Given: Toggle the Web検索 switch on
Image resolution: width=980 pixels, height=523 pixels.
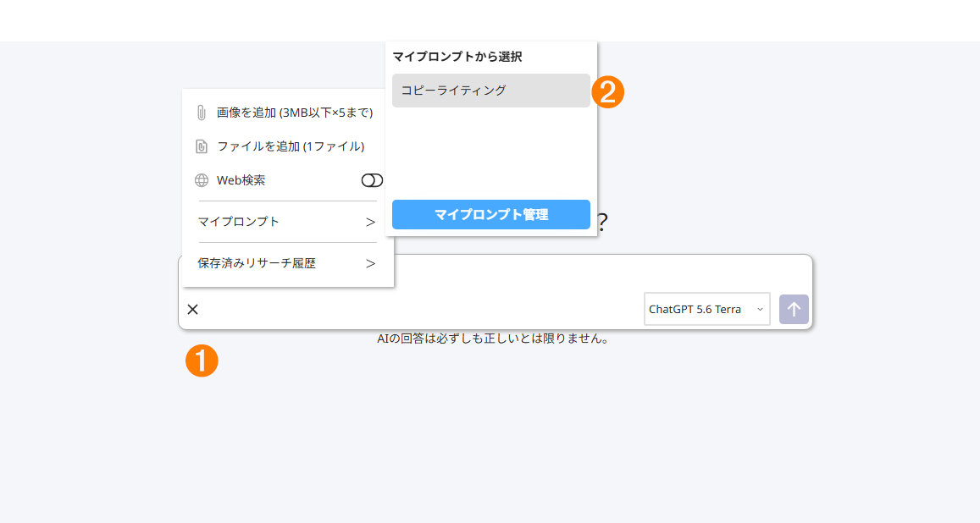Looking at the screenshot, I should (372, 180).
